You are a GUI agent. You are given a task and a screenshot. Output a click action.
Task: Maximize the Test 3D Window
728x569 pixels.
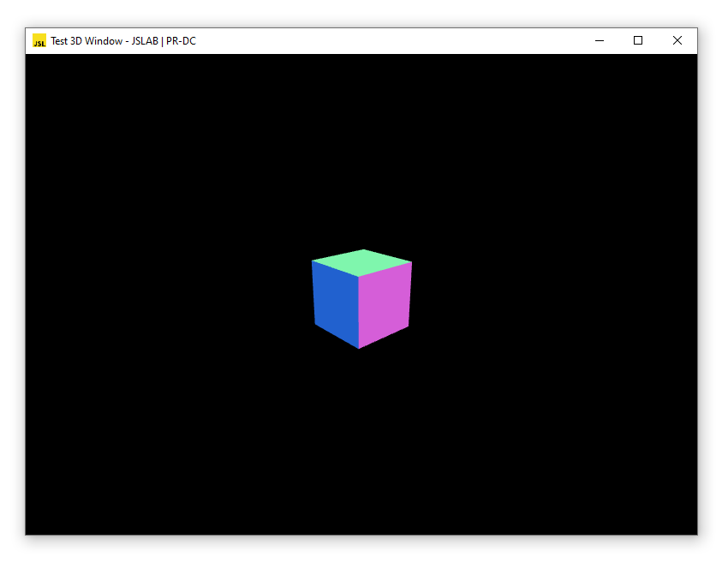click(638, 41)
